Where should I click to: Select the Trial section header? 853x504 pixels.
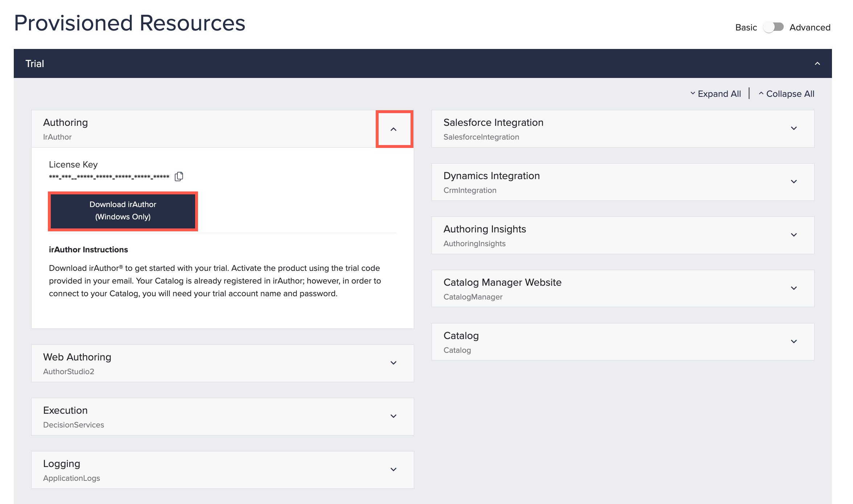coord(34,63)
